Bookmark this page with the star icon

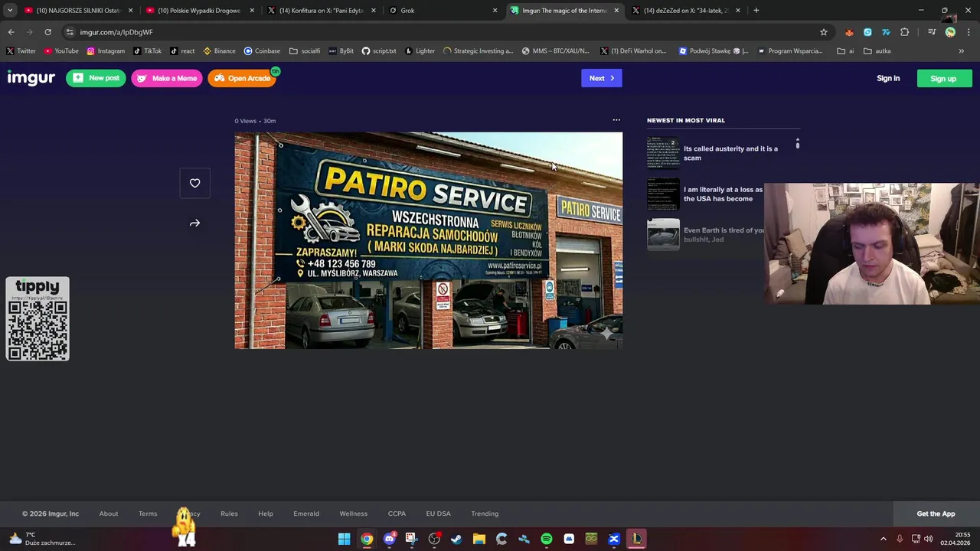tap(824, 32)
